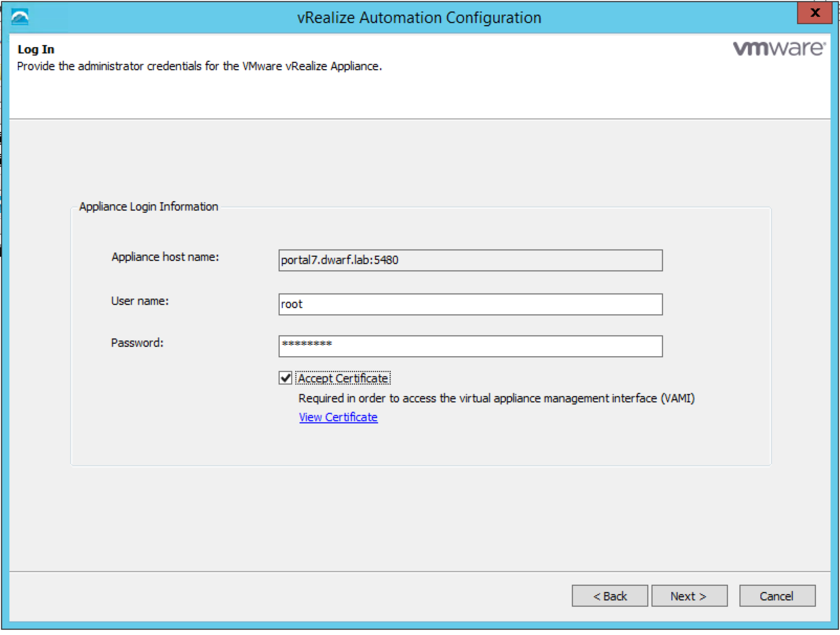
Task: Go to previous step with Back button
Action: point(610,596)
